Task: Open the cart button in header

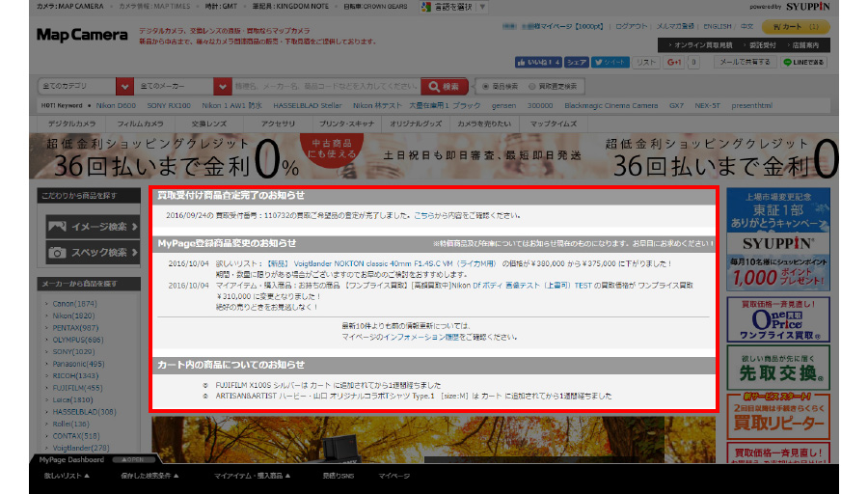Action: point(796,26)
